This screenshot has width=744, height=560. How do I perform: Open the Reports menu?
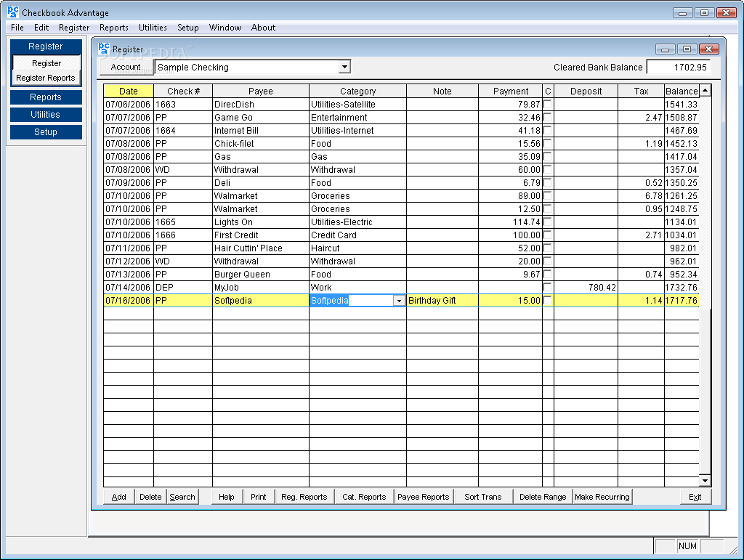pos(114,28)
